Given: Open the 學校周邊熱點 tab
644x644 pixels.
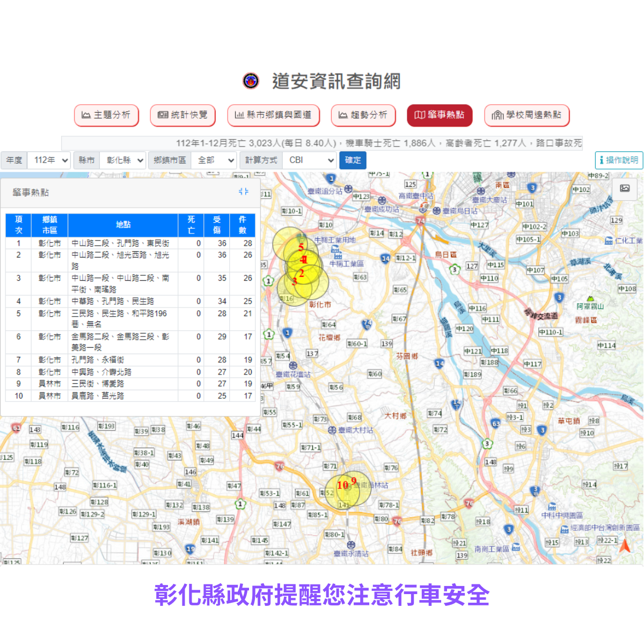Looking at the screenshot, I should [x=526, y=115].
